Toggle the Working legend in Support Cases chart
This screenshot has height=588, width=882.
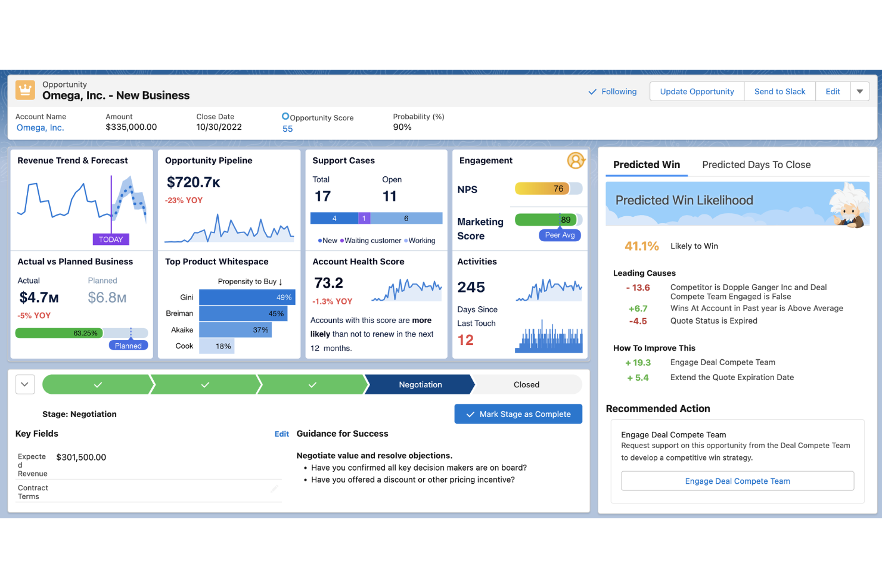tap(420, 241)
